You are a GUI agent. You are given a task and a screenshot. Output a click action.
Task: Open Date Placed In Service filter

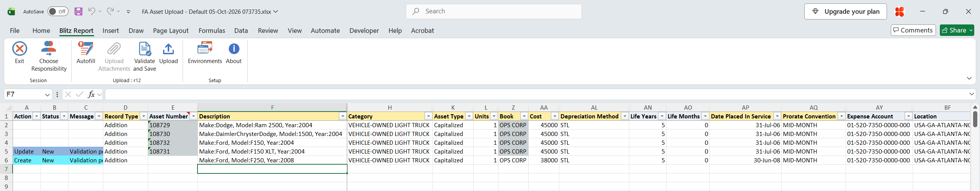tap(777, 117)
